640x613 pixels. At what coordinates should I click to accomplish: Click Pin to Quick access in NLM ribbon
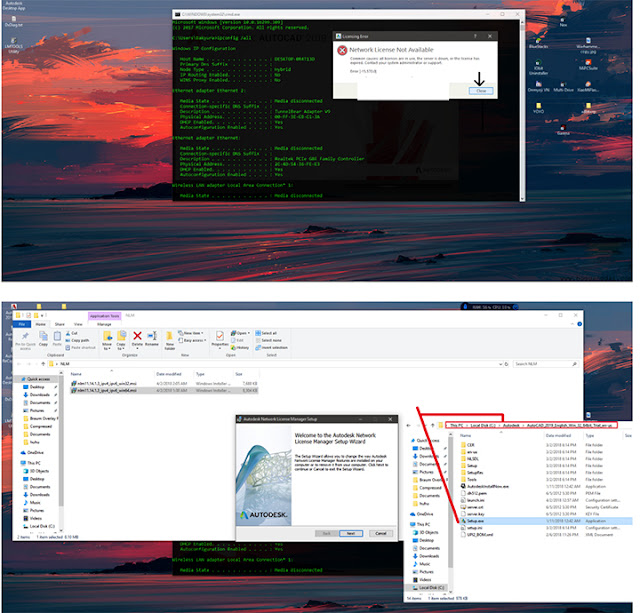click(25, 340)
